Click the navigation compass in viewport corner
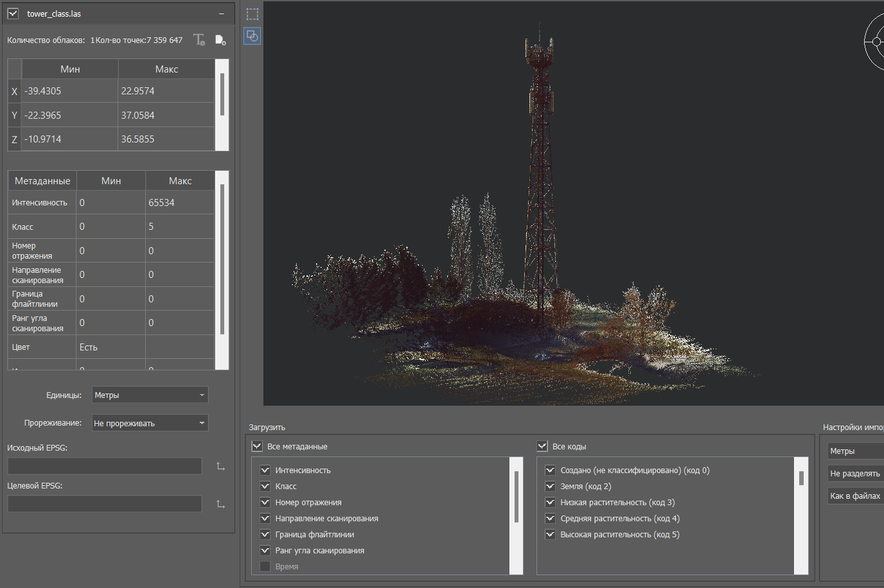The width and height of the screenshot is (884, 588). [876, 42]
